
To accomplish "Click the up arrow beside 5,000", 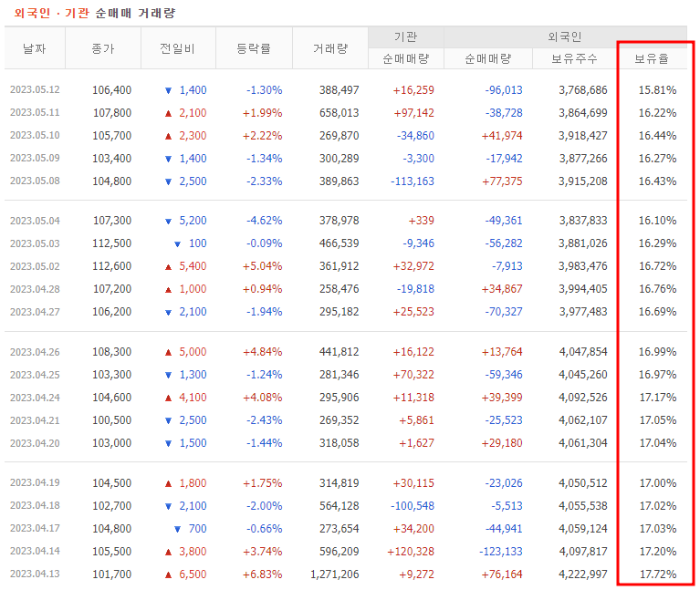I will tap(168, 353).
